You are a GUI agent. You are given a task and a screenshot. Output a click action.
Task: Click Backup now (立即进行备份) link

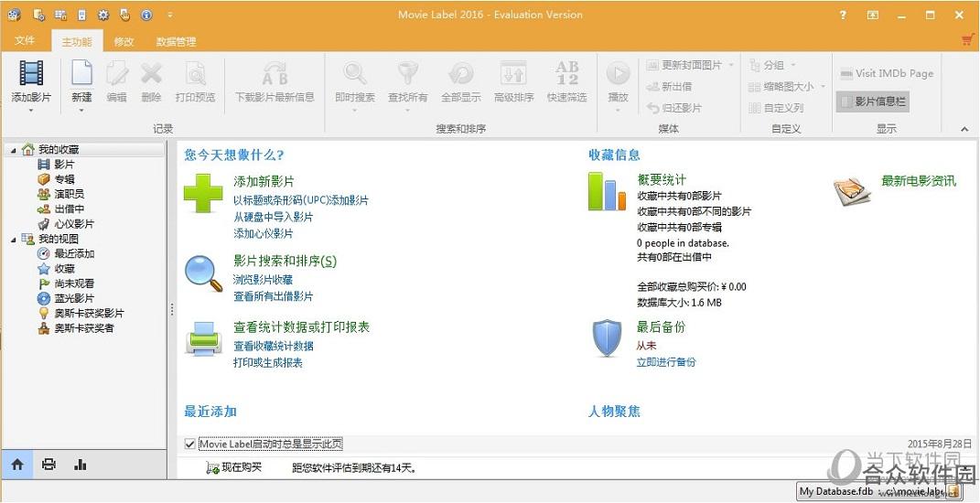coord(666,362)
